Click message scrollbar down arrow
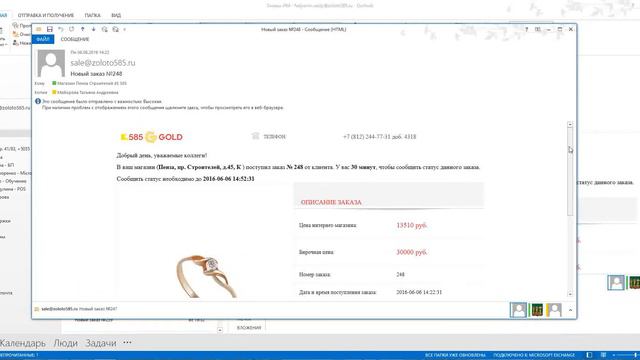 tap(570, 294)
